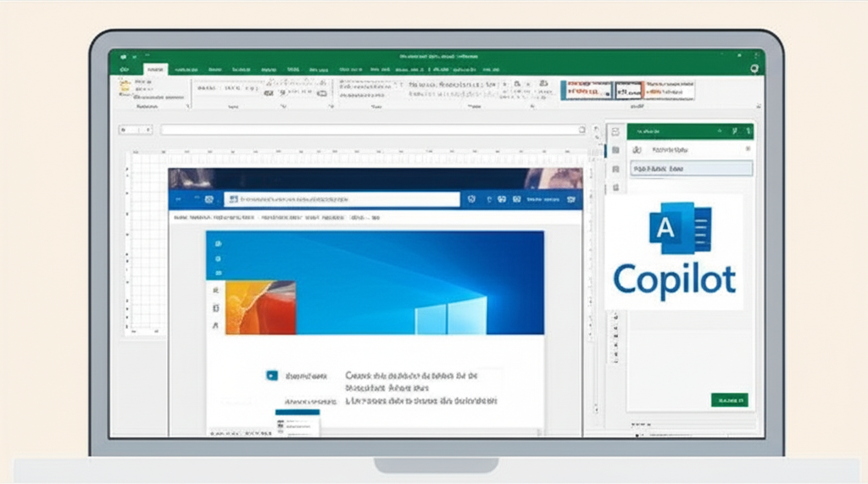Click first icon right of browser address bar

(471, 199)
